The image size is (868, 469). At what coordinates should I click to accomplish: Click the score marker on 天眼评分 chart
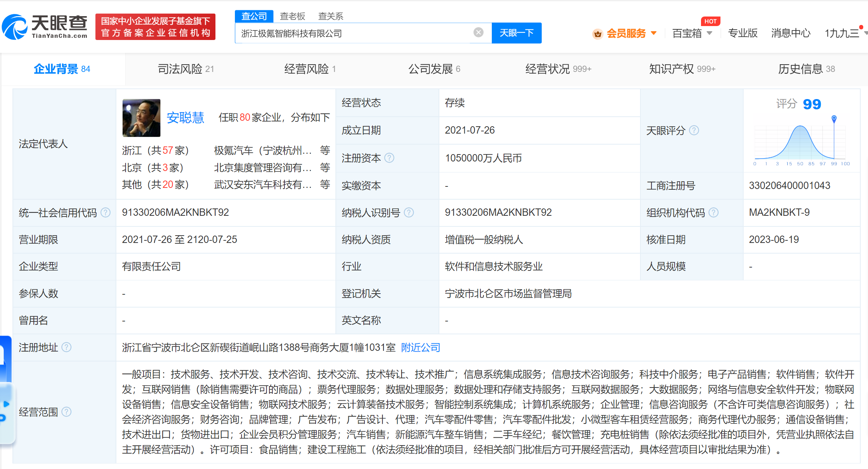click(x=834, y=118)
